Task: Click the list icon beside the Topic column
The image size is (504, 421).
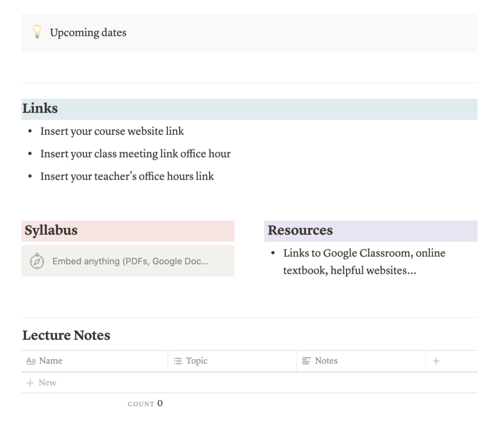Action: (179, 360)
